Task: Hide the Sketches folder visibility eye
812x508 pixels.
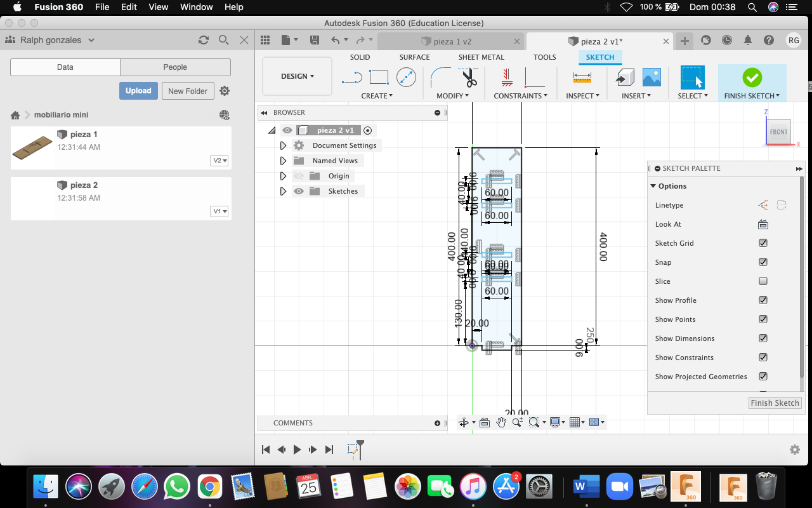Action: (x=299, y=191)
